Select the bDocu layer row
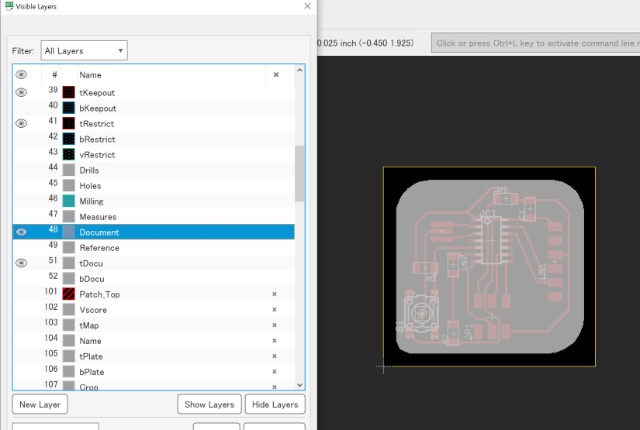 (x=153, y=279)
